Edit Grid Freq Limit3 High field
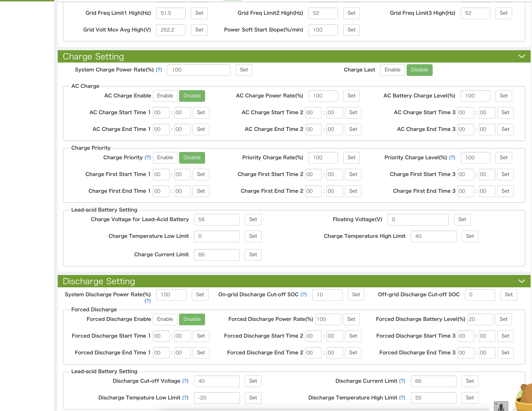This screenshot has width=532, height=411. 475,13
